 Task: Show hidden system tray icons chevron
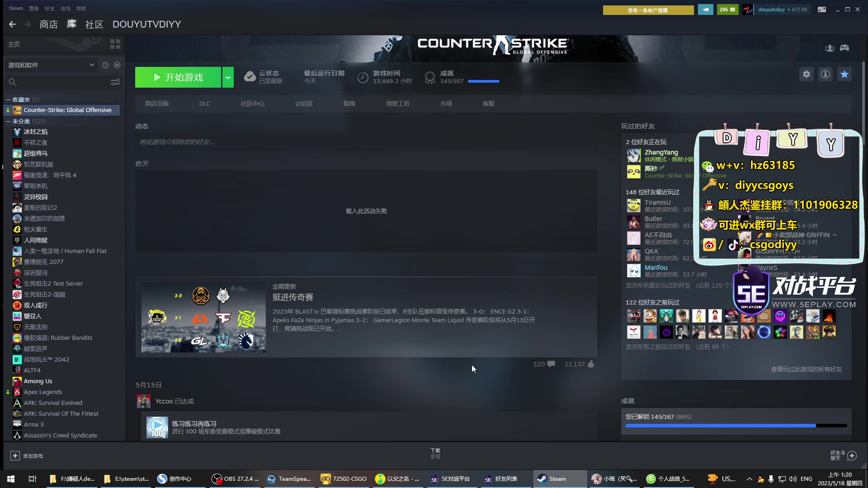coord(749,479)
